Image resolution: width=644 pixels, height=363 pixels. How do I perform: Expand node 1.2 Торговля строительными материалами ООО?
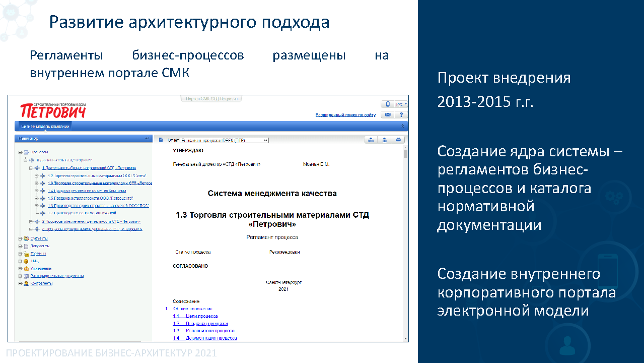tap(37, 176)
